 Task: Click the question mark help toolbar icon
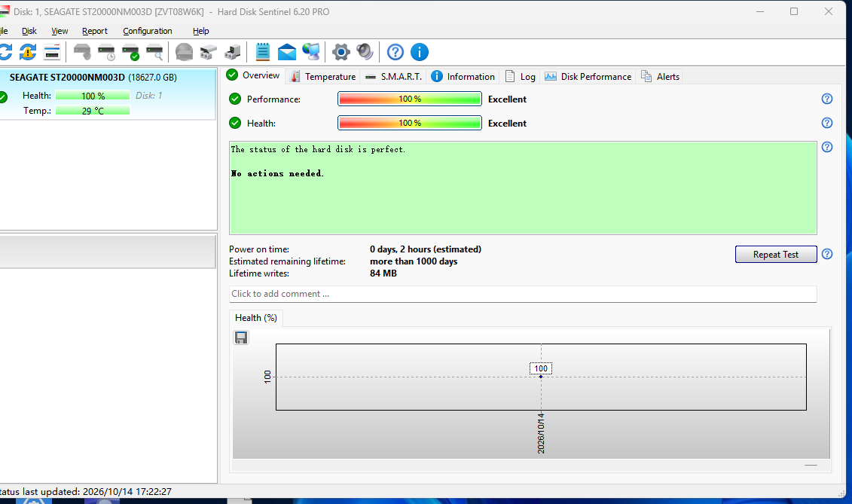coord(395,52)
